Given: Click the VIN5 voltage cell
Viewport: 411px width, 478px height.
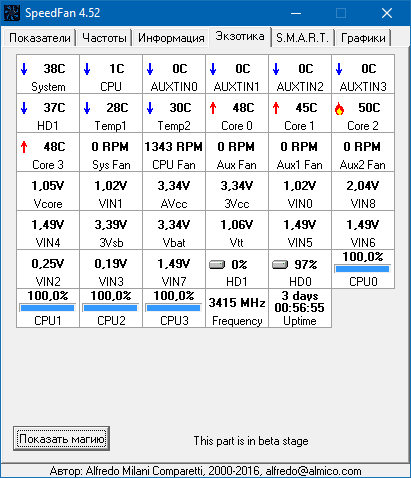Looking at the screenshot, I should (x=300, y=230).
